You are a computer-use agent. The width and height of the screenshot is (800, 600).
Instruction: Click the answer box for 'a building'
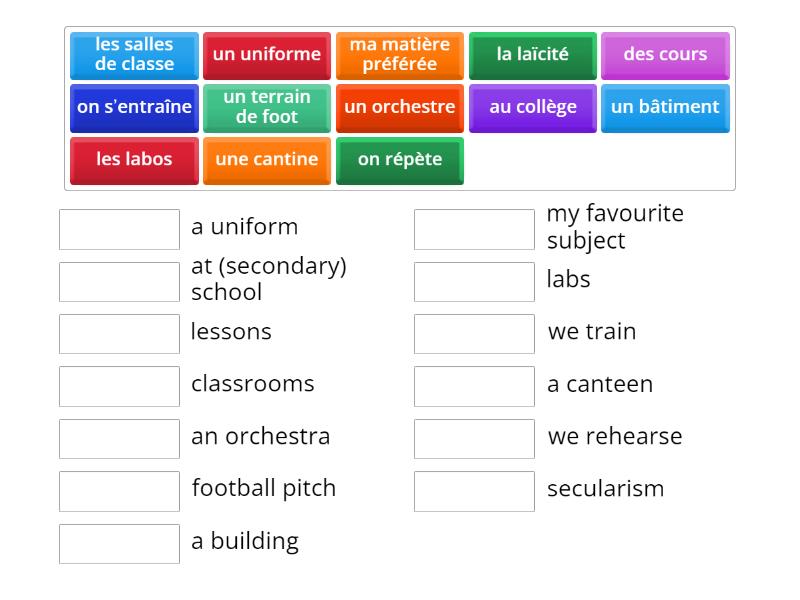pos(119,543)
